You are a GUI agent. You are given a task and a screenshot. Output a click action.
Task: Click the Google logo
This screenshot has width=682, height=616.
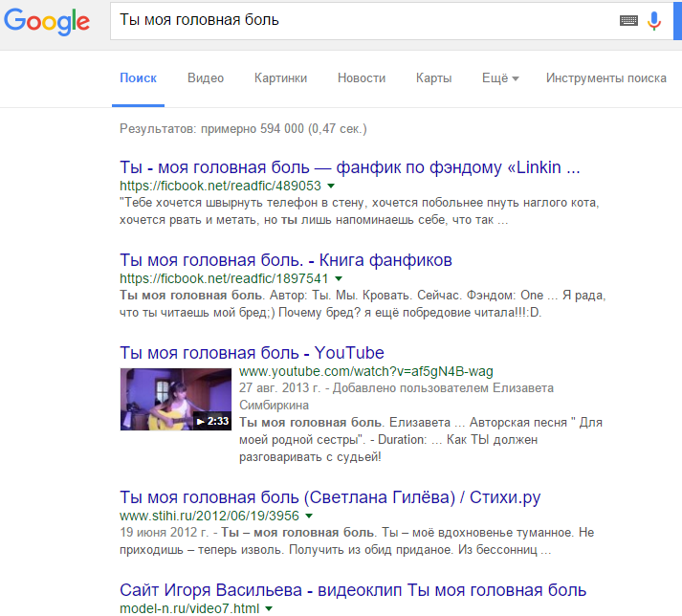pos(47,21)
